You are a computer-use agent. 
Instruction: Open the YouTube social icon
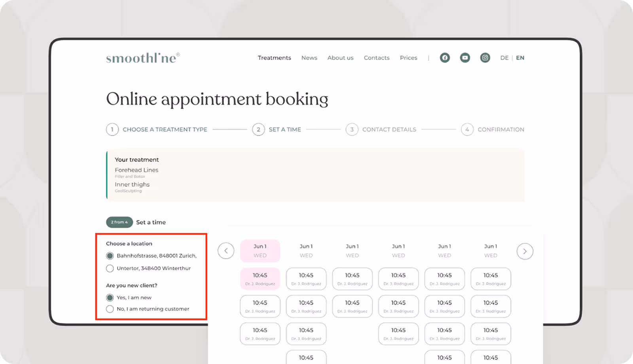click(465, 58)
